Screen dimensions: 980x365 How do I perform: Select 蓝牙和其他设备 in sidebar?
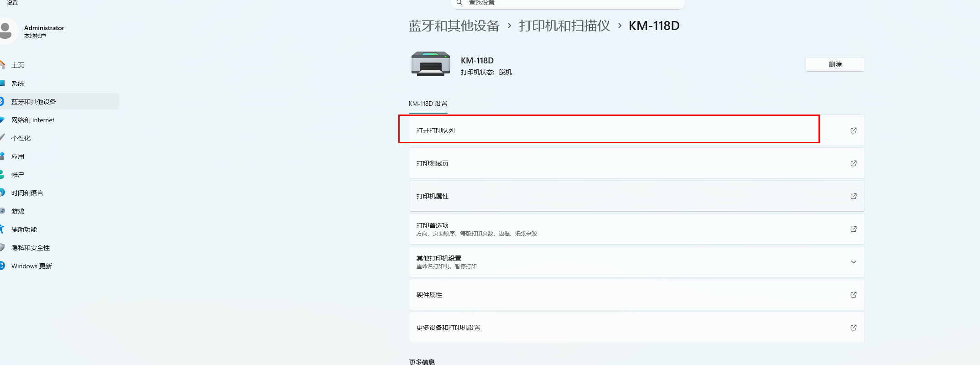pyautogui.click(x=59, y=102)
